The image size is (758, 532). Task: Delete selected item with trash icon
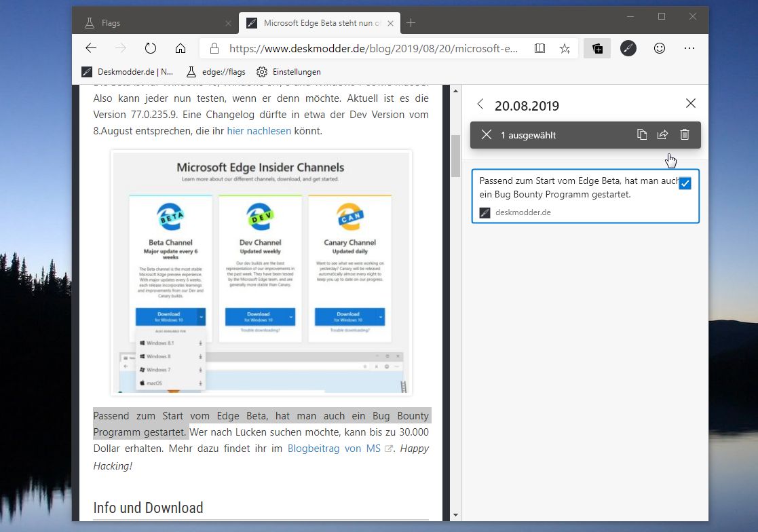[x=685, y=135]
